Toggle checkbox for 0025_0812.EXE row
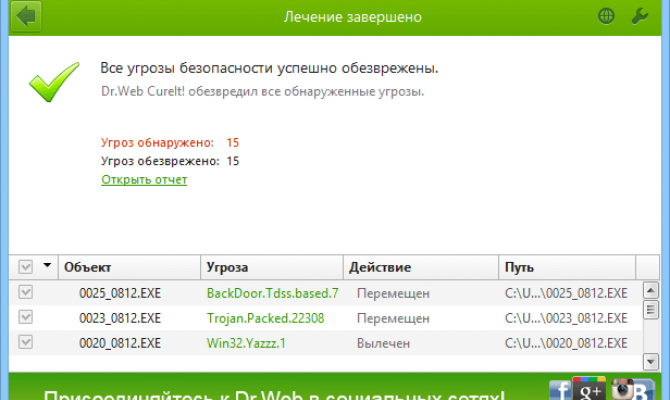Screen dimensions: 670x400 26,292
